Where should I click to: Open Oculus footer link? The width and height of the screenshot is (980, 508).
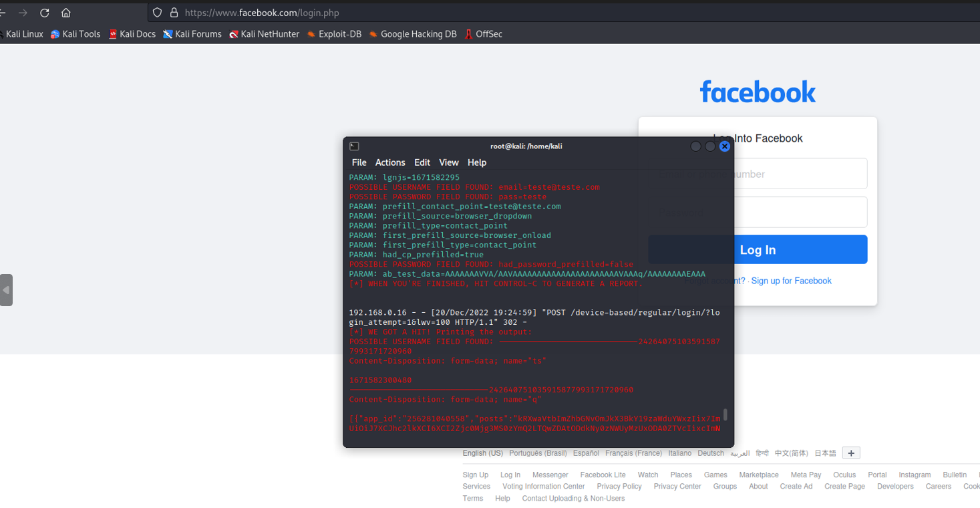[x=844, y=475]
